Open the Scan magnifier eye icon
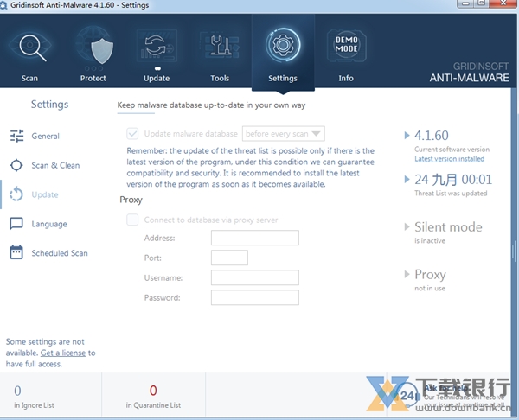This screenshot has height=420, width=519. click(30, 47)
